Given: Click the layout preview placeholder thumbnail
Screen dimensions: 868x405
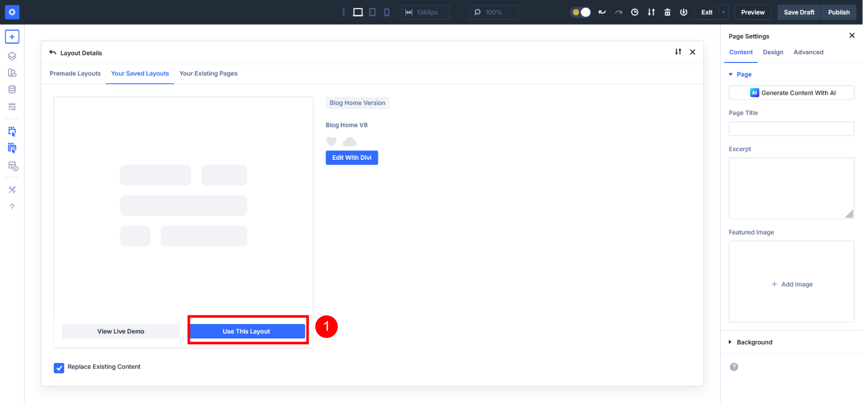Looking at the screenshot, I should (x=183, y=205).
